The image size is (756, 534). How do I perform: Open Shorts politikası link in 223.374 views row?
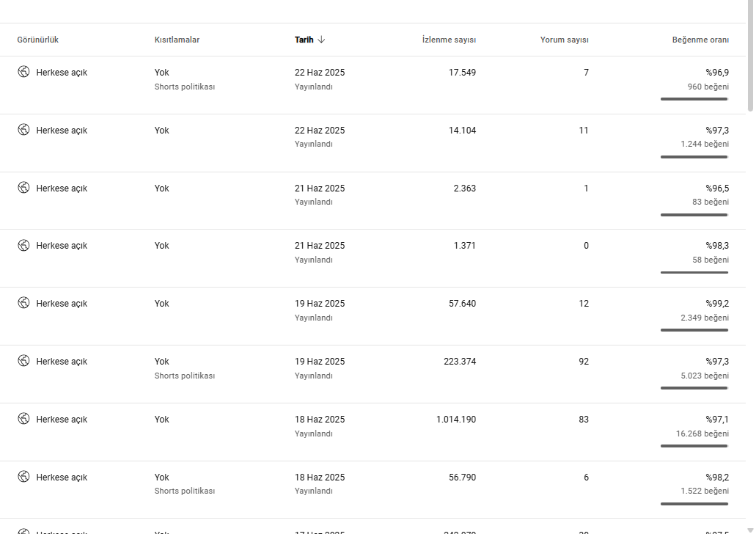(x=185, y=376)
